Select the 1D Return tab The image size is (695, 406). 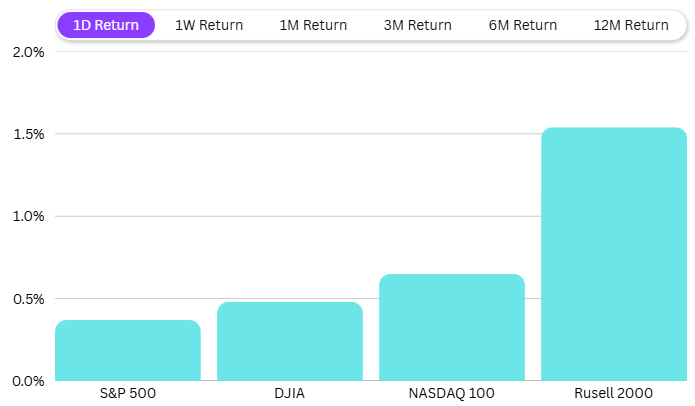(106, 25)
